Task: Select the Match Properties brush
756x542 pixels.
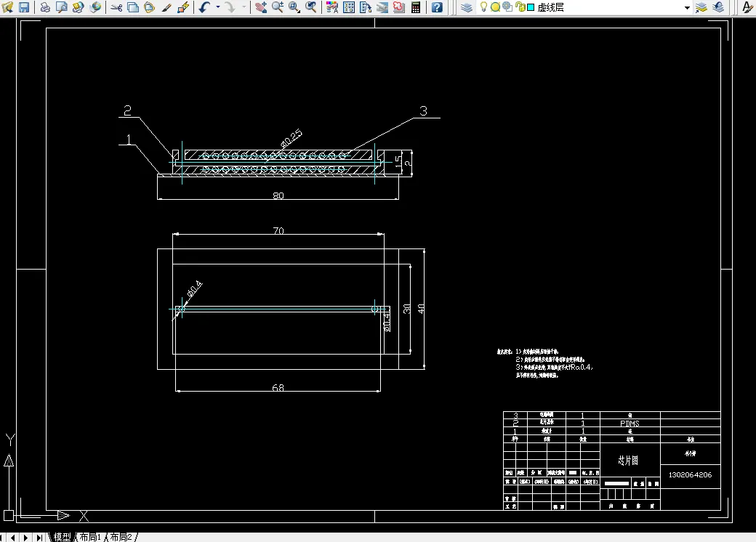Action: (x=166, y=7)
